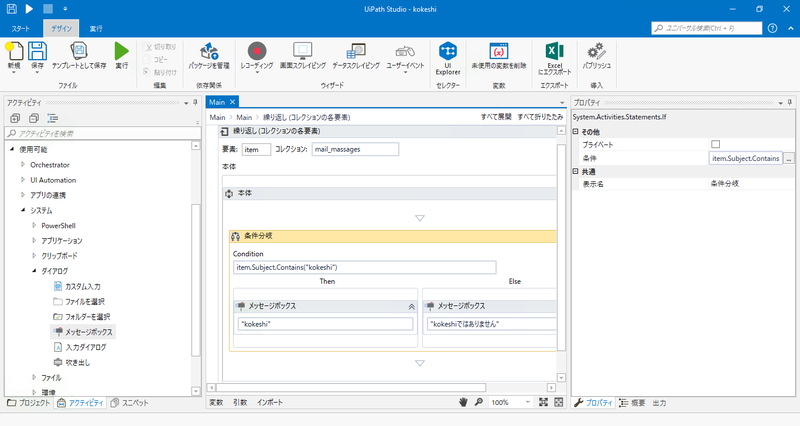This screenshot has height=426, width=800.
Task: Open 画面スクレイピング screen scraping wizard
Action: pyautogui.click(x=303, y=56)
